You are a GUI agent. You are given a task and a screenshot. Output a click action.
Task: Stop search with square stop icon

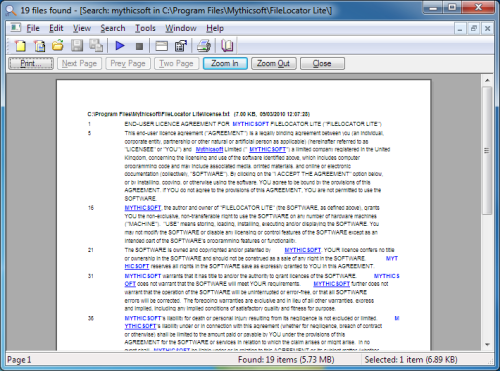139,46
